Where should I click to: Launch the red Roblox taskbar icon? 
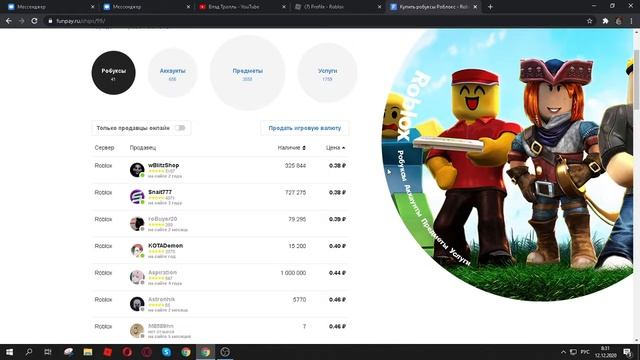coord(107,352)
